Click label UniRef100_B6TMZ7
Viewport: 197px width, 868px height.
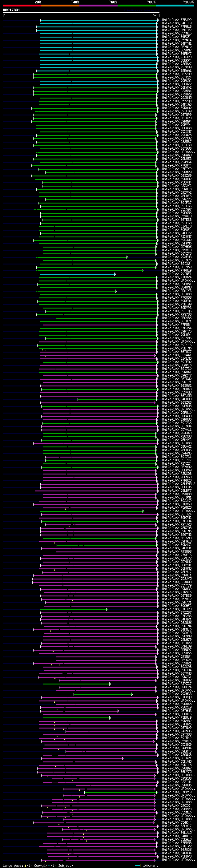177,352
